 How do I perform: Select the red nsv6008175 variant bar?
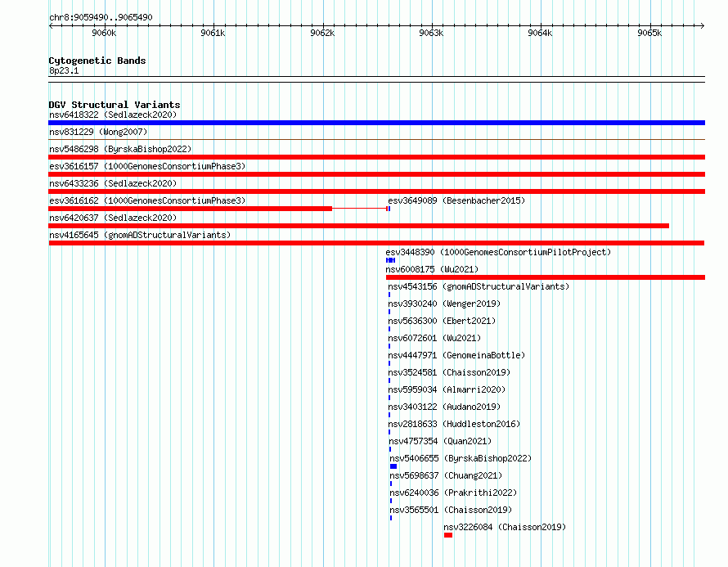[546, 277]
